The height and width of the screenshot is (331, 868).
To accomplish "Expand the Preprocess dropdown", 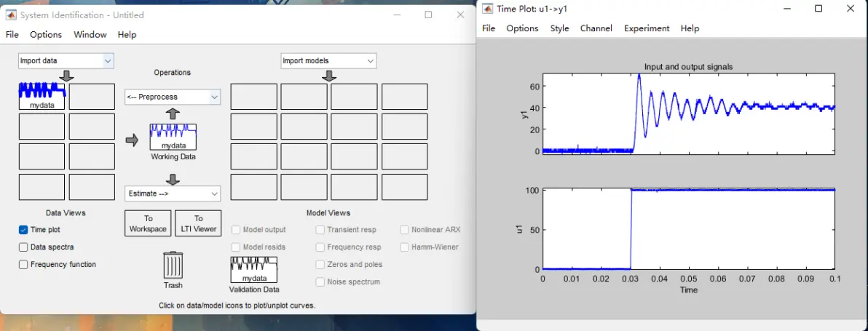I will point(173,97).
